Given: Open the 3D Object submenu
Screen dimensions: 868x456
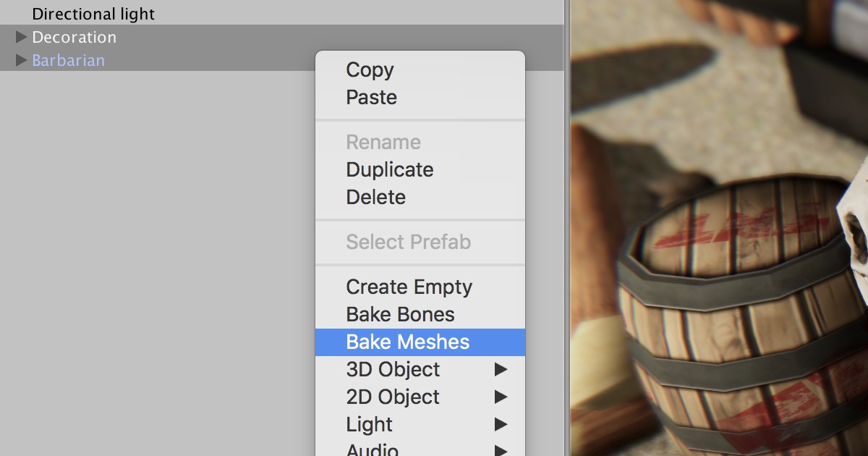Looking at the screenshot, I should click(420, 369).
